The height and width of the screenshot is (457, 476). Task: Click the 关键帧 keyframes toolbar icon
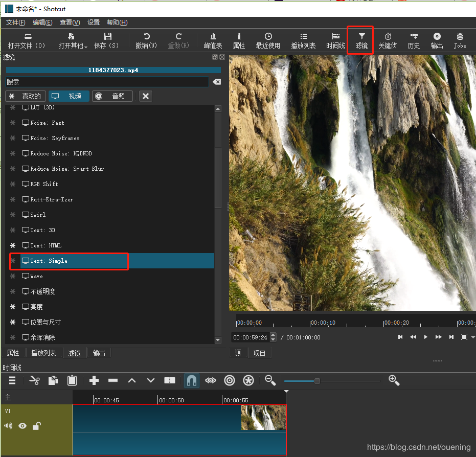coord(388,40)
